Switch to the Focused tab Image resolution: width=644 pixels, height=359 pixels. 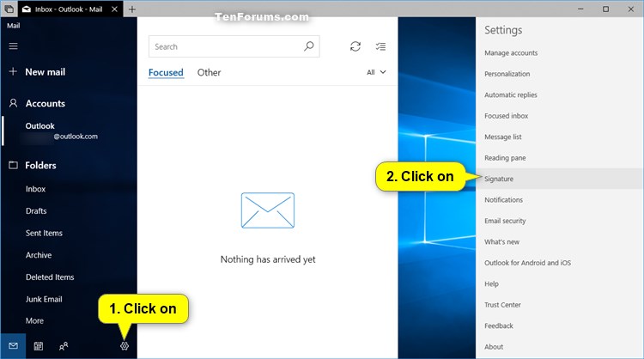166,72
